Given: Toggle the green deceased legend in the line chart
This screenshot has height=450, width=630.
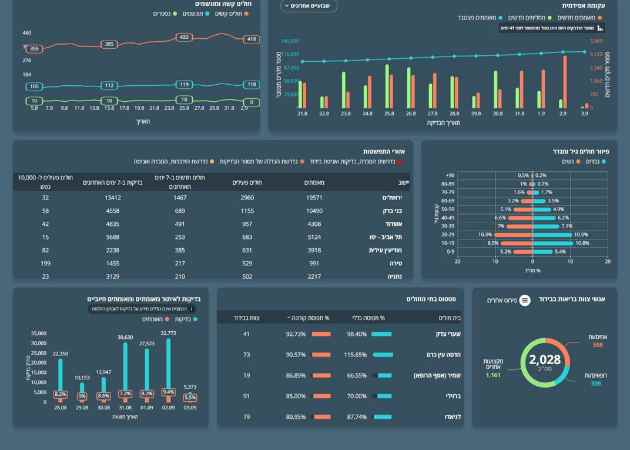Looking at the screenshot, I should (165, 14).
